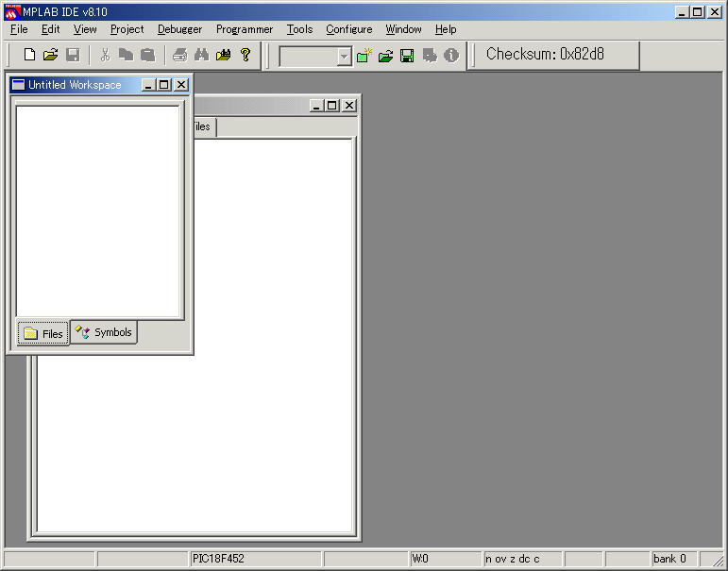Click the green Open Project folder icon

(x=385, y=56)
